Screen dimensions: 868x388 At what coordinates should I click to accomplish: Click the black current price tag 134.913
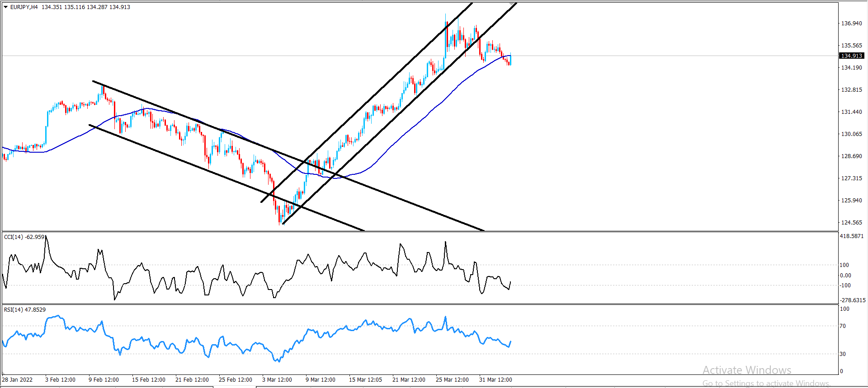point(852,56)
